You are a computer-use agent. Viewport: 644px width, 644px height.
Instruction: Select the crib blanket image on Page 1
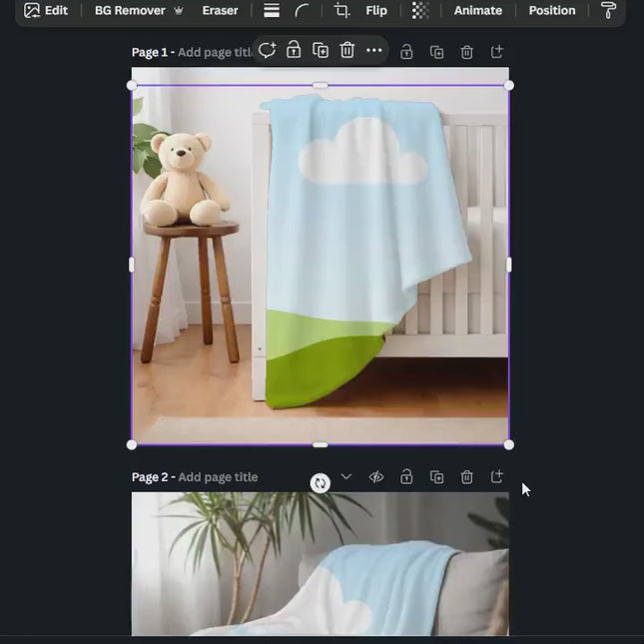tap(320, 265)
